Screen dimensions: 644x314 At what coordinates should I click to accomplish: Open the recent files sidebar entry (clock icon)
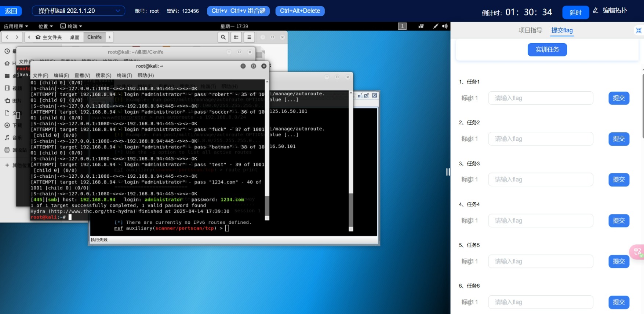point(7,51)
